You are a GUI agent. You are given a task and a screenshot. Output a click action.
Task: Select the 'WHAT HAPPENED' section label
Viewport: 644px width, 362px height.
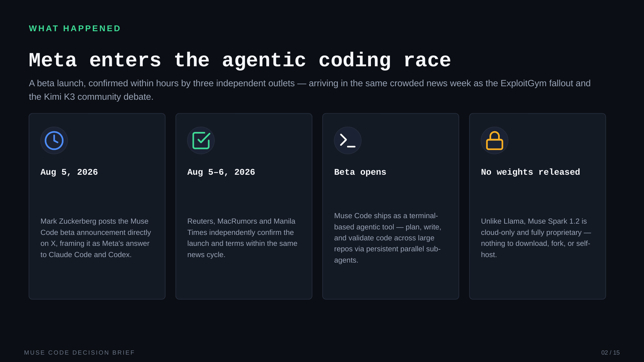pyautogui.click(x=75, y=29)
